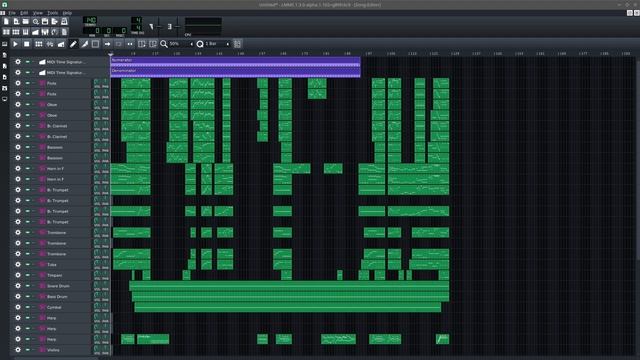Screen dimensions: 640x360
Task: Click the remove bar button
Action: (x=153, y=44)
